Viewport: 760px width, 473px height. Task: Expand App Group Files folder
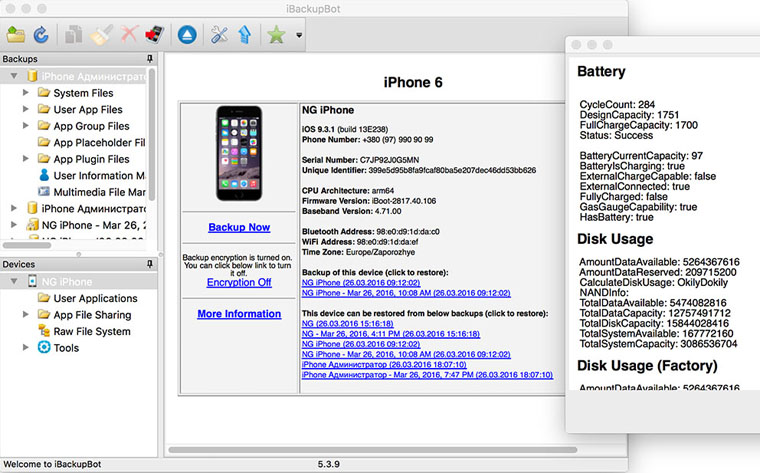pos(26,126)
